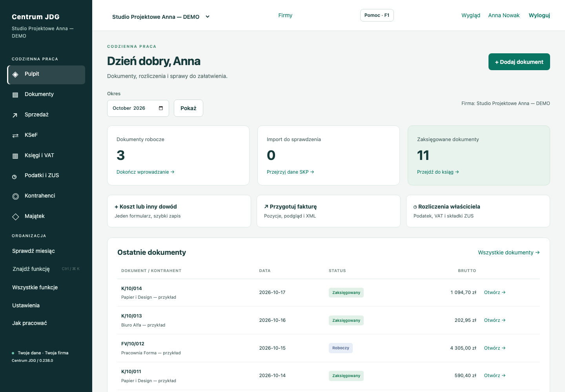Open document K/10/014 via Otwórz
Image resolution: width=565 pixels, height=392 pixels.
(495, 292)
